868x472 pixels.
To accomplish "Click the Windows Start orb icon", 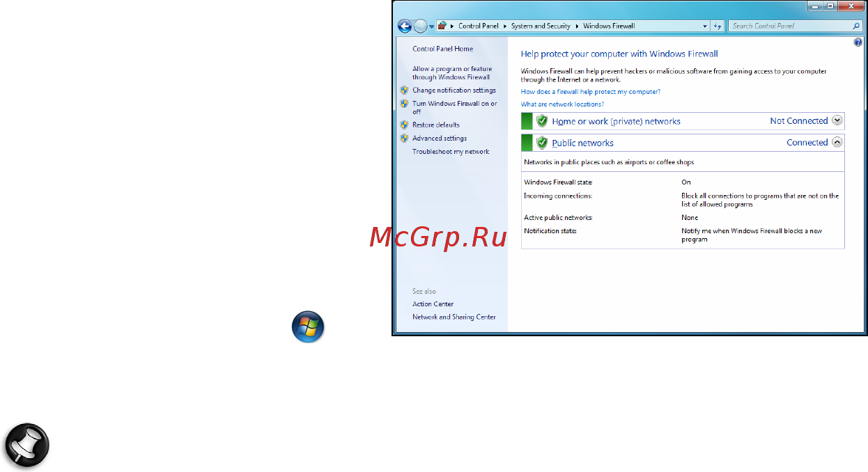I will (x=308, y=327).
